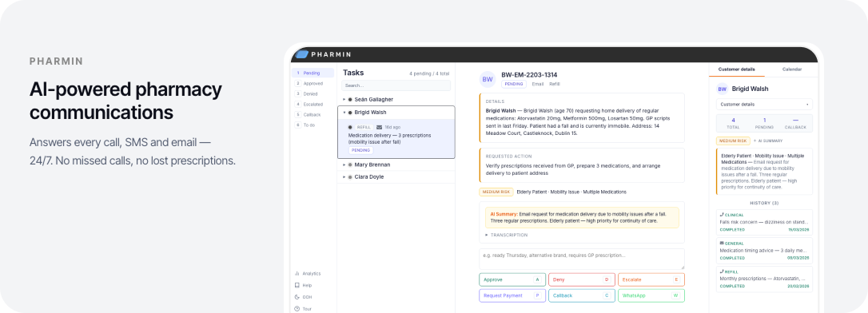
Task: Click the Escalate button
Action: [651, 279]
